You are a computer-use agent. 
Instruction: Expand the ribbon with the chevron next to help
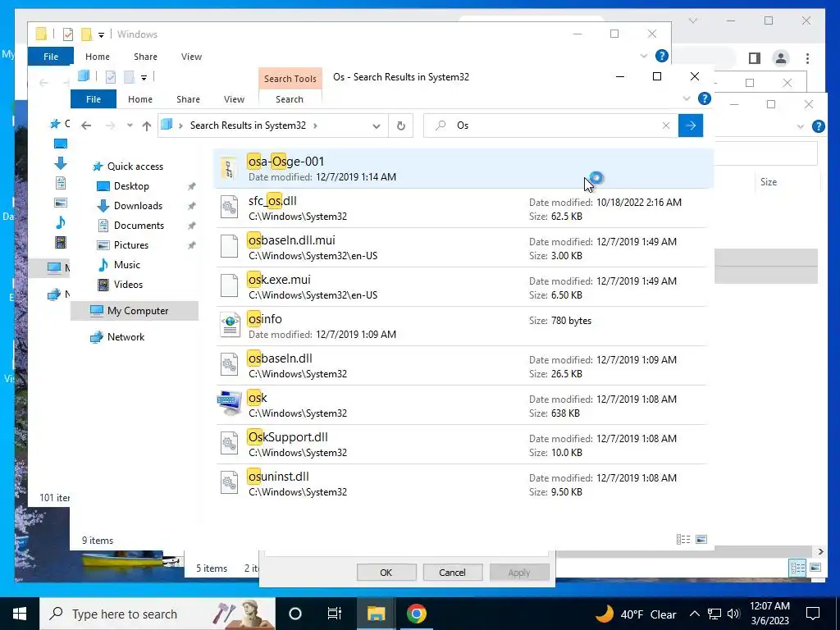coord(687,98)
